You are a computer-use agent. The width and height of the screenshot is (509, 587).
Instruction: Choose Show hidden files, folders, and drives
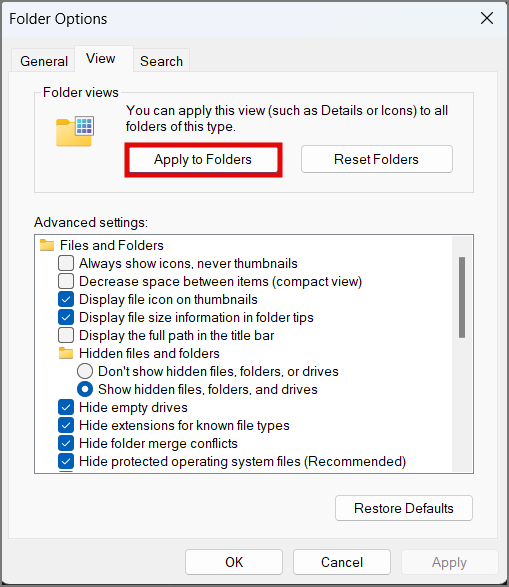point(85,389)
